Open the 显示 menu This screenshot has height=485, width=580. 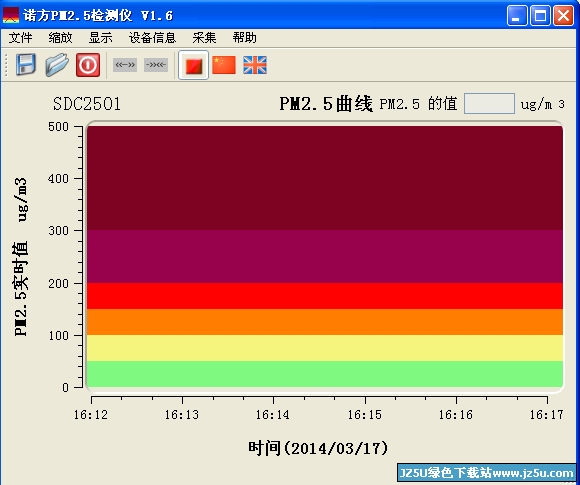point(100,38)
